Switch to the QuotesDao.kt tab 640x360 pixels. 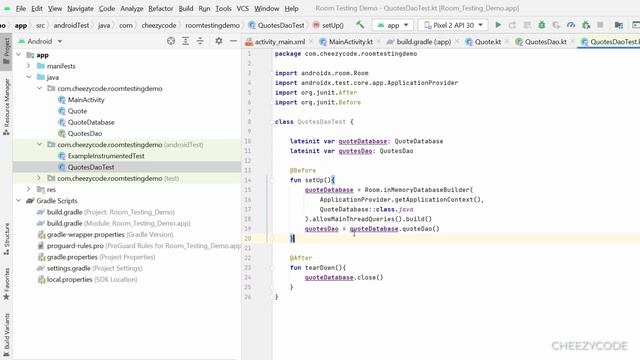pyautogui.click(x=545, y=42)
